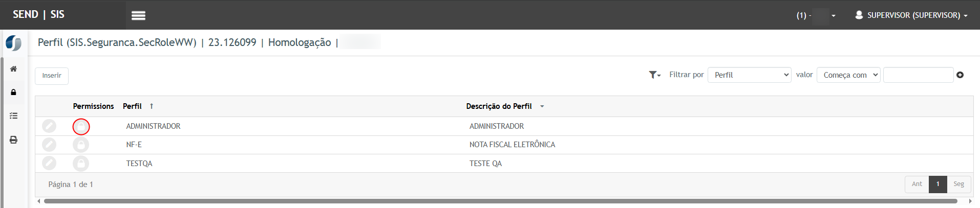Open permissions for NF-E profile
The width and height of the screenshot is (980, 208).
click(81, 145)
